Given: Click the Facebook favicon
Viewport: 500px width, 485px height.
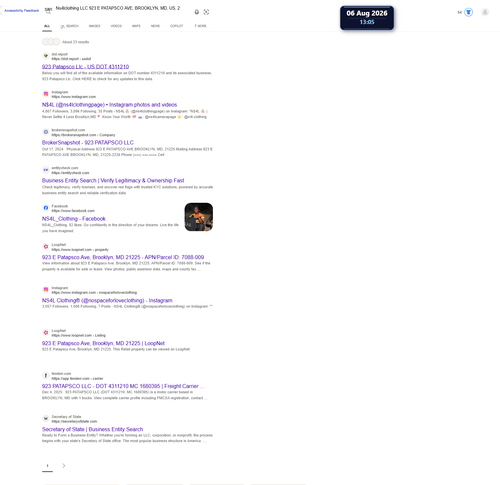Looking at the screenshot, I should [x=46, y=208].
